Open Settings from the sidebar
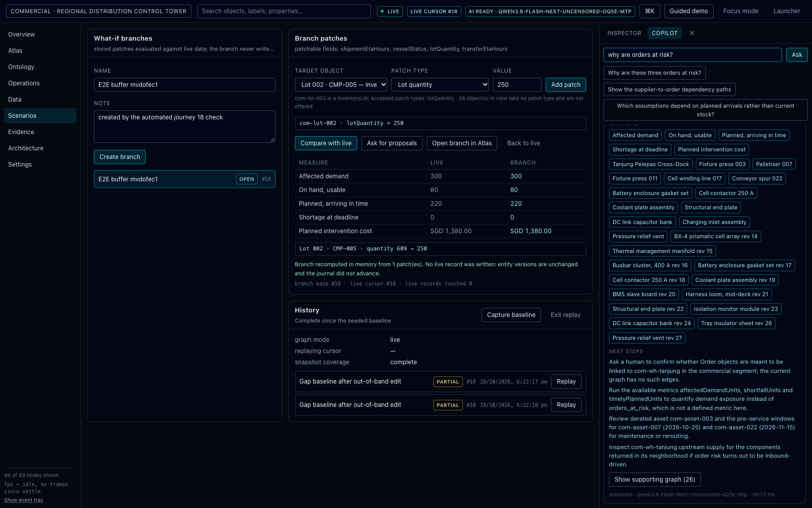 (x=40, y=165)
